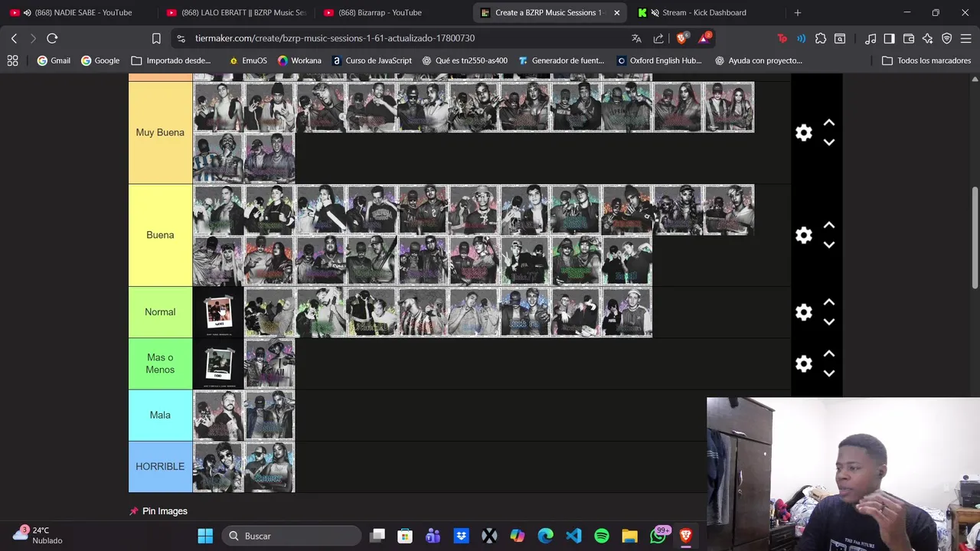980x551 pixels.
Task: Move Mas o Menos tier down
Action: coord(828,373)
